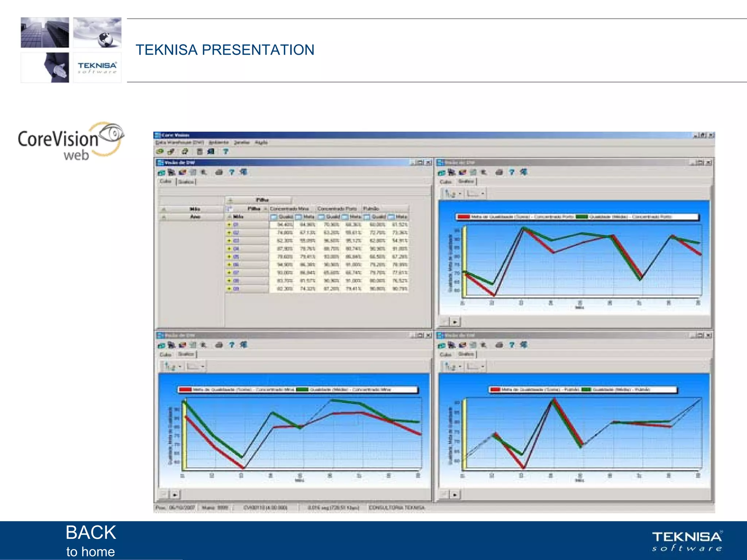Click the printer icon in Concentrado Mina chart window

coord(219,345)
